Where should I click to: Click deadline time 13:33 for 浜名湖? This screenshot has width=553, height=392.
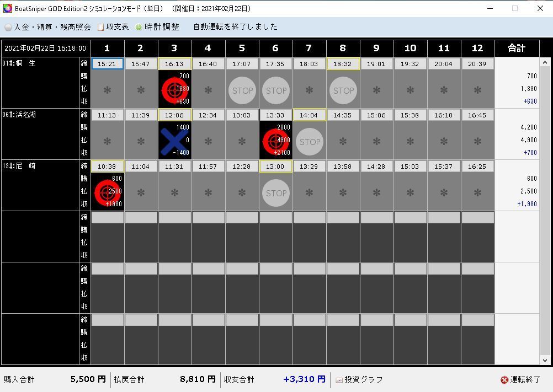click(275, 115)
